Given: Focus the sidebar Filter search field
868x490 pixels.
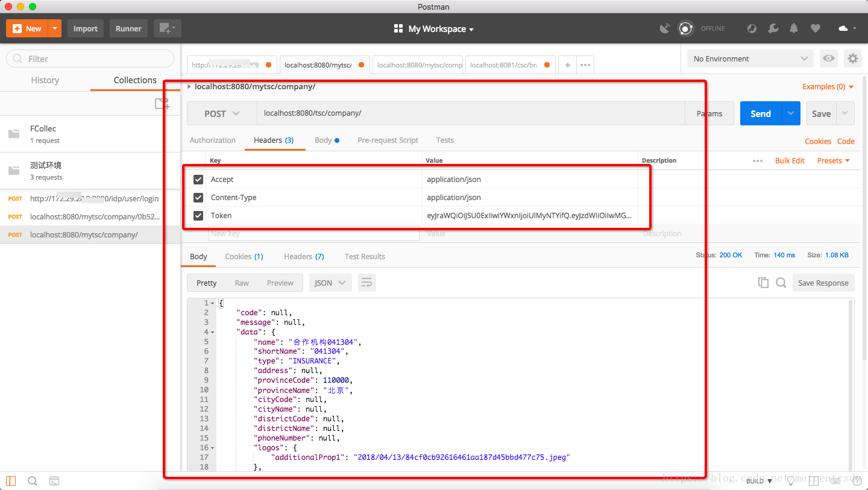Looking at the screenshot, I should tap(90, 58).
